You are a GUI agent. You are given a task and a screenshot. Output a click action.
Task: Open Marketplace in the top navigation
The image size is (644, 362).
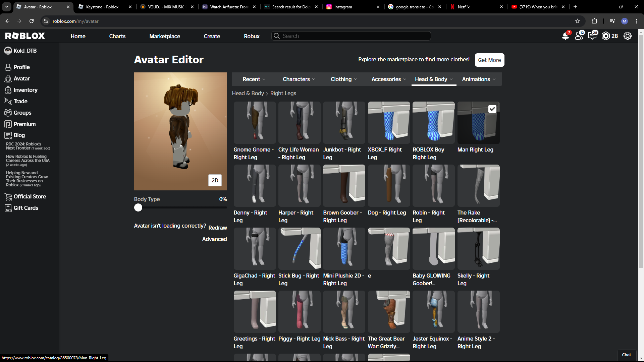[165, 36]
